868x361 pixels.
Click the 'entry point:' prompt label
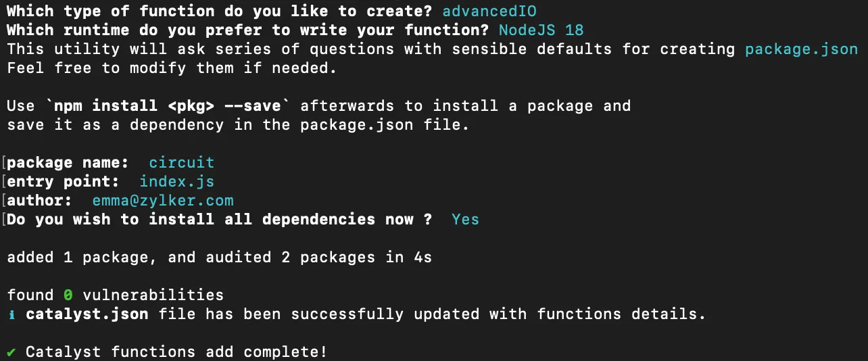[63, 182]
